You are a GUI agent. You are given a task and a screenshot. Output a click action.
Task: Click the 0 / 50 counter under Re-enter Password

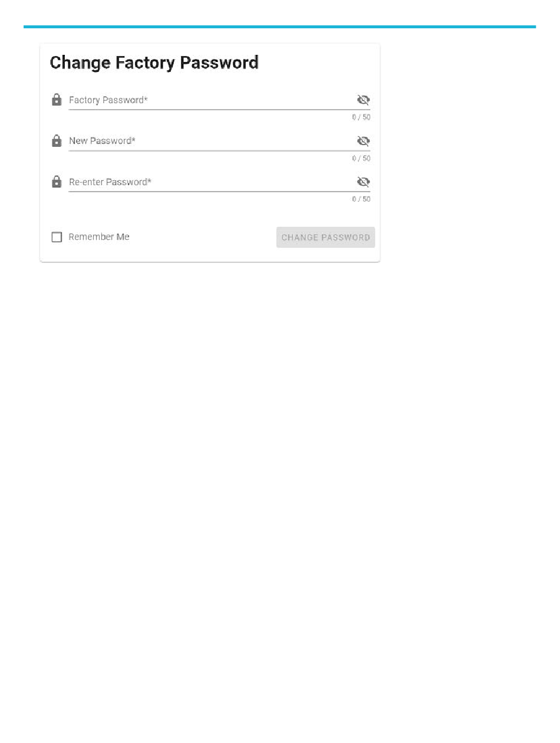(x=361, y=199)
